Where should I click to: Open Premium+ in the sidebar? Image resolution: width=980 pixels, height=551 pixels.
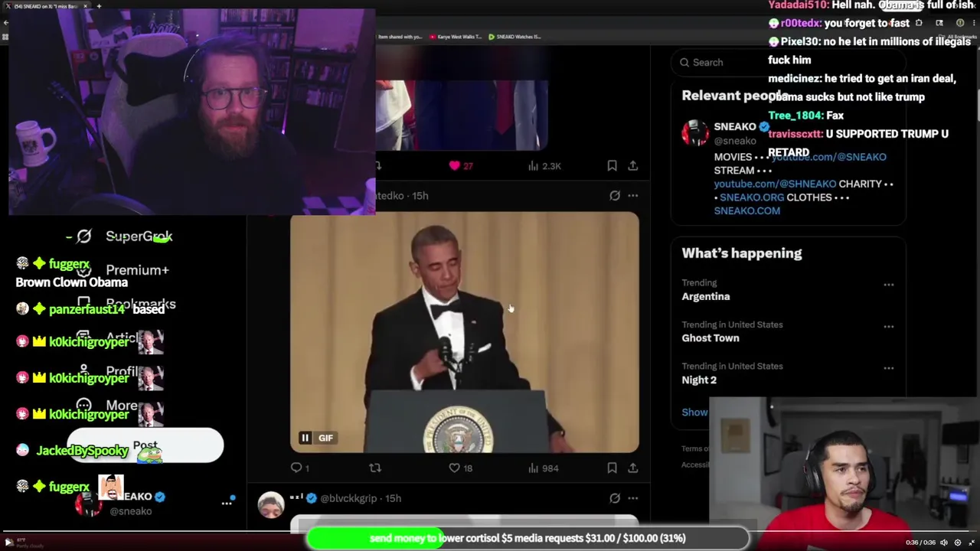click(x=123, y=270)
